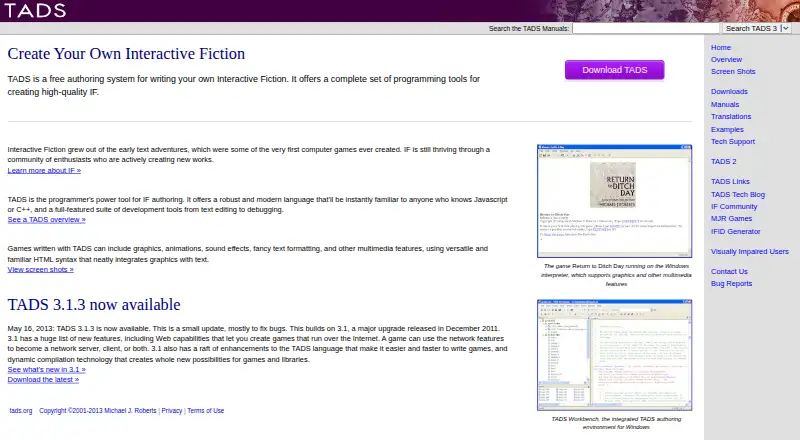Follow the Download the latest link
800x440 pixels.
pos(43,380)
